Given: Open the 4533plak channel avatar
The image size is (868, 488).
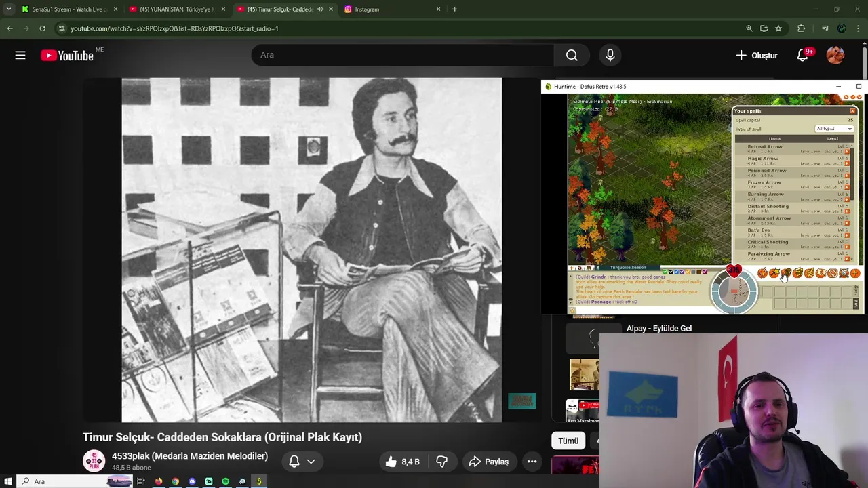Looking at the screenshot, I should 94,461.
